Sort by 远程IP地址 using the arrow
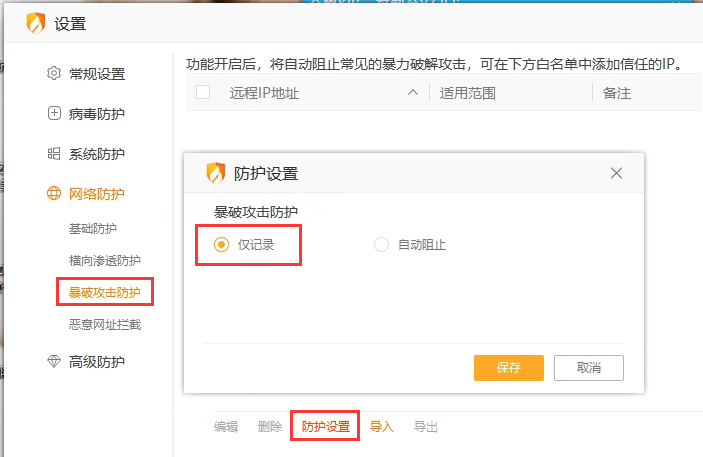703x457 pixels. tap(413, 93)
